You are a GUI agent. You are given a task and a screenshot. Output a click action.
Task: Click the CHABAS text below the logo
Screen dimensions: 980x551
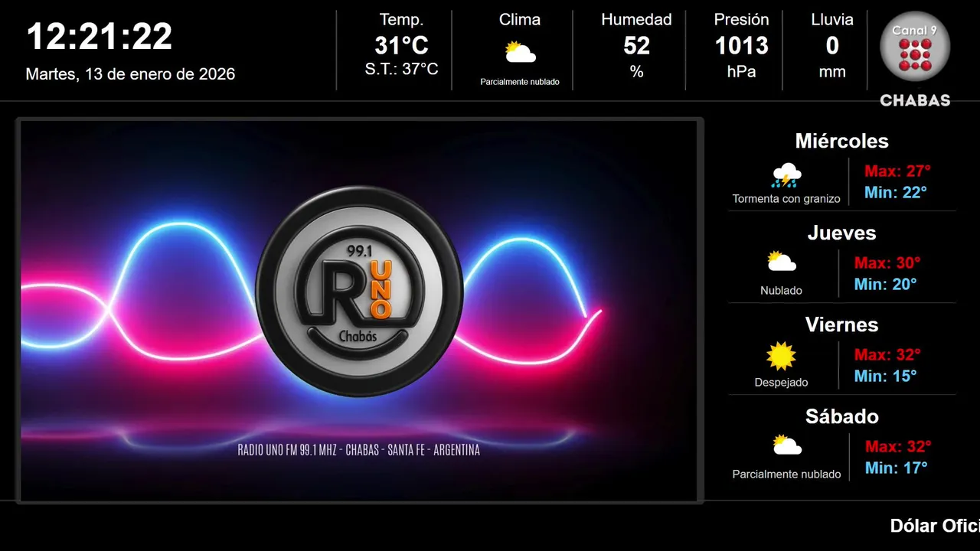coord(915,100)
